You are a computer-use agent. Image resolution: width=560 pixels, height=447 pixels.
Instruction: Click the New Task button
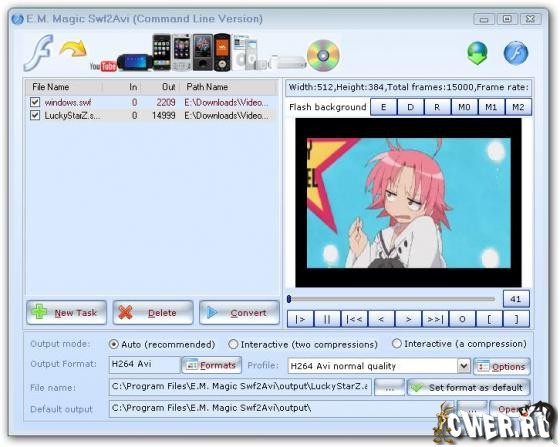(66, 313)
